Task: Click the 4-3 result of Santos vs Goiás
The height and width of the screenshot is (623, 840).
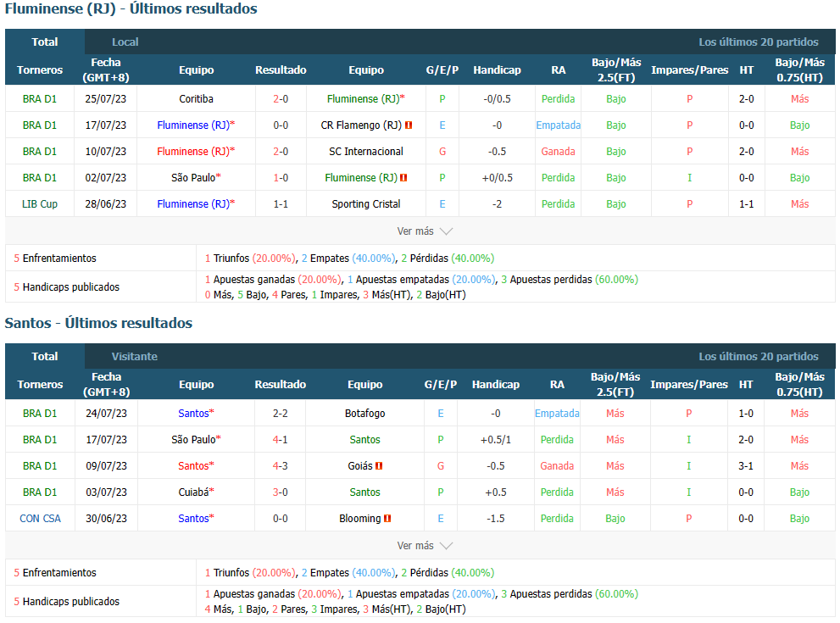Action: (x=281, y=465)
